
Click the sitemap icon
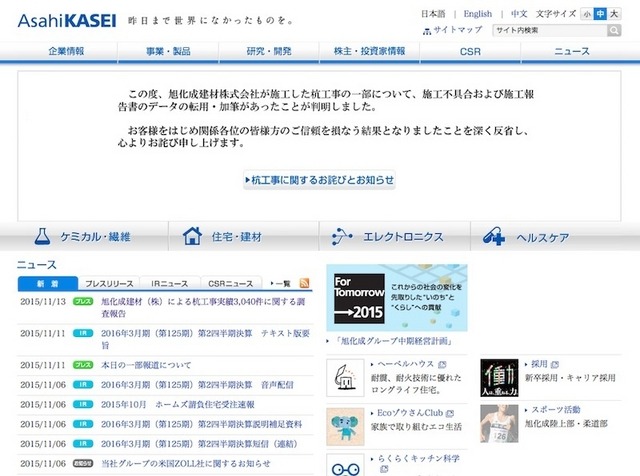427,31
